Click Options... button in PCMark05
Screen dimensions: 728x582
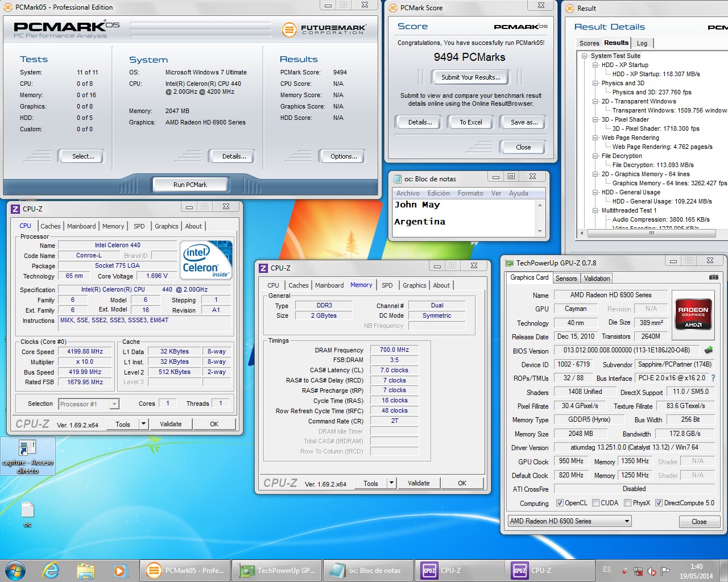tap(344, 156)
